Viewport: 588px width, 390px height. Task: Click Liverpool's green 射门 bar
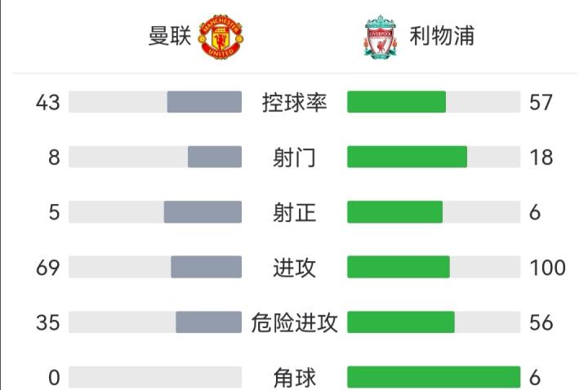[407, 157]
